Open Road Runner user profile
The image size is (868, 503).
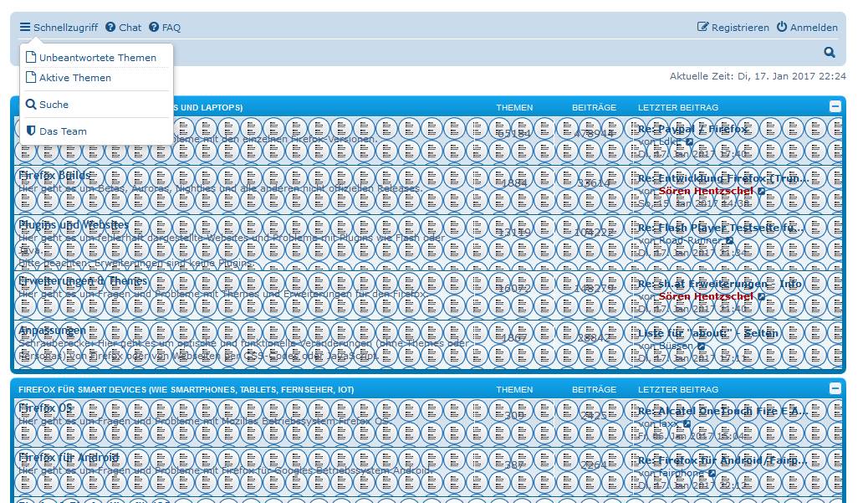(690, 240)
